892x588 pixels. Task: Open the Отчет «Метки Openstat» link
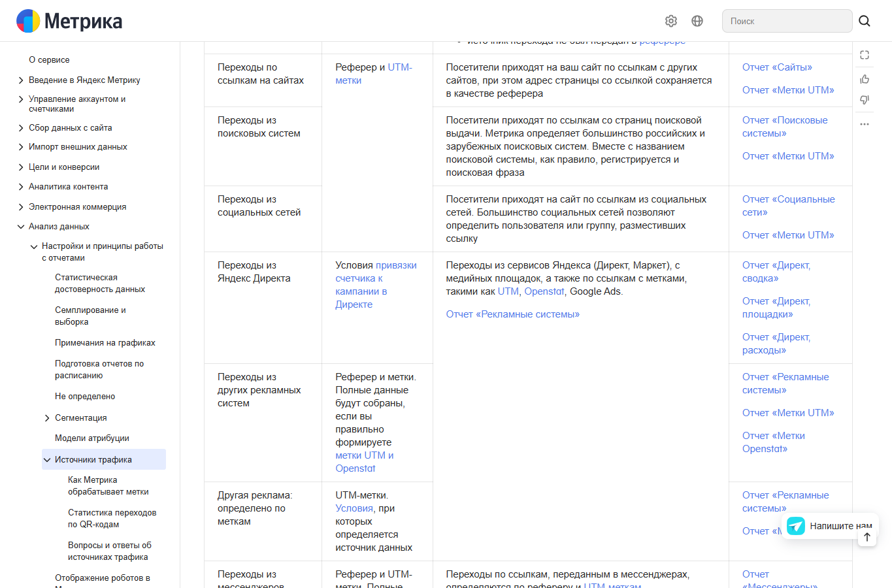774,442
